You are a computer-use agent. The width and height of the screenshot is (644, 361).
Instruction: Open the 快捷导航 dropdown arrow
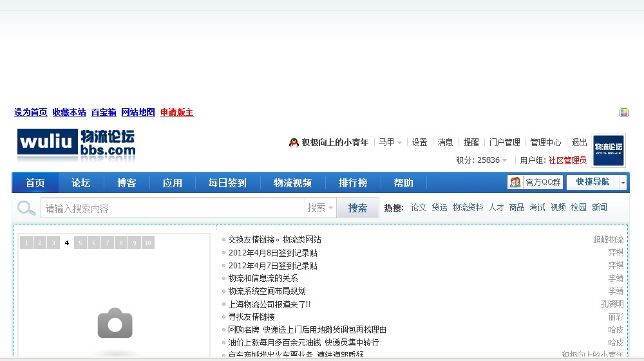pyautogui.click(x=623, y=182)
